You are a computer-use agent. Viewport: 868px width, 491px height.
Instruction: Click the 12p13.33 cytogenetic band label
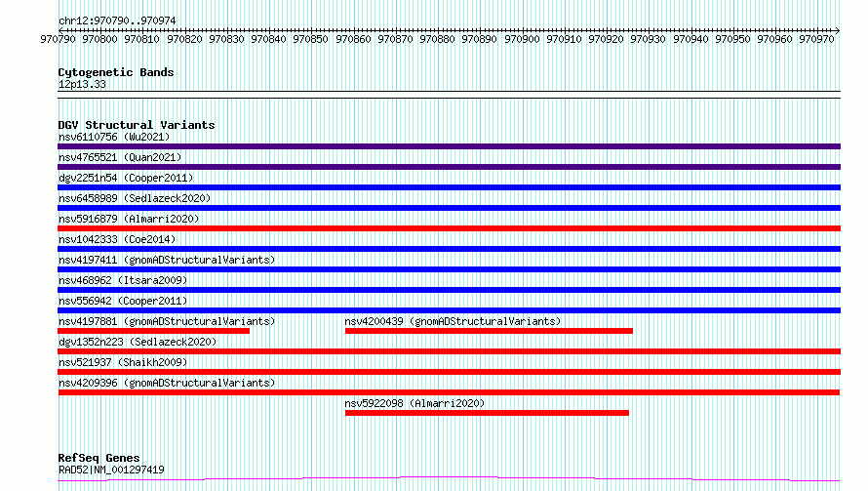(82, 84)
